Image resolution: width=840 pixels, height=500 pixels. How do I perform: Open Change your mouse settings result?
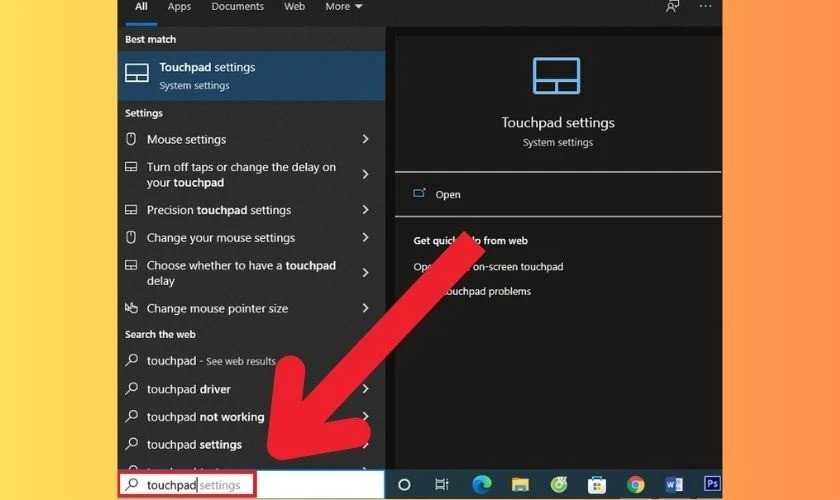pos(251,237)
